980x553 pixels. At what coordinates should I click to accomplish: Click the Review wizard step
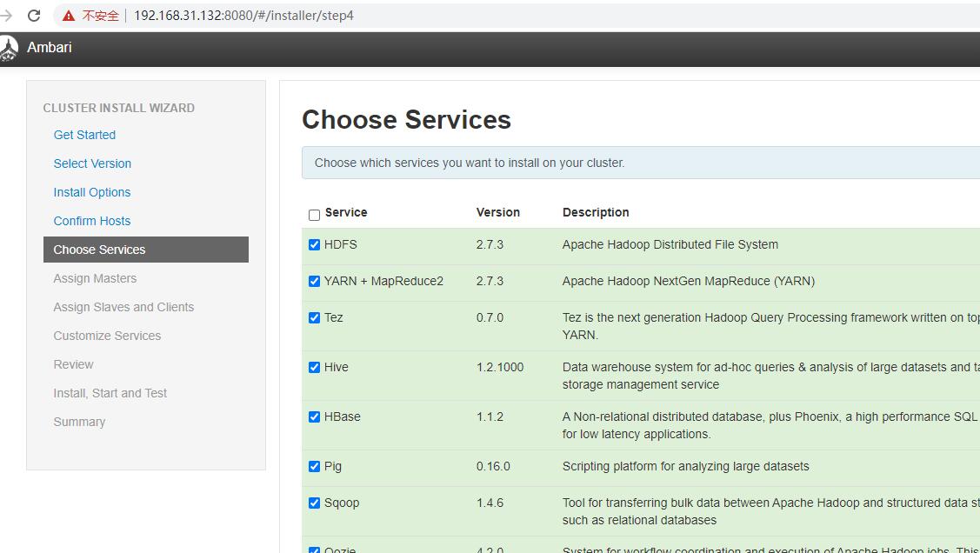click(73, 365)
